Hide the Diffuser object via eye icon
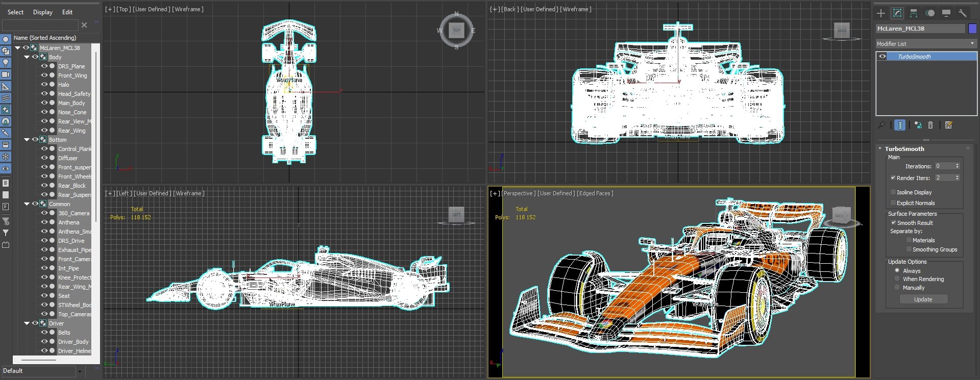This screenshot has width=980, height=380. pos(44,158)
